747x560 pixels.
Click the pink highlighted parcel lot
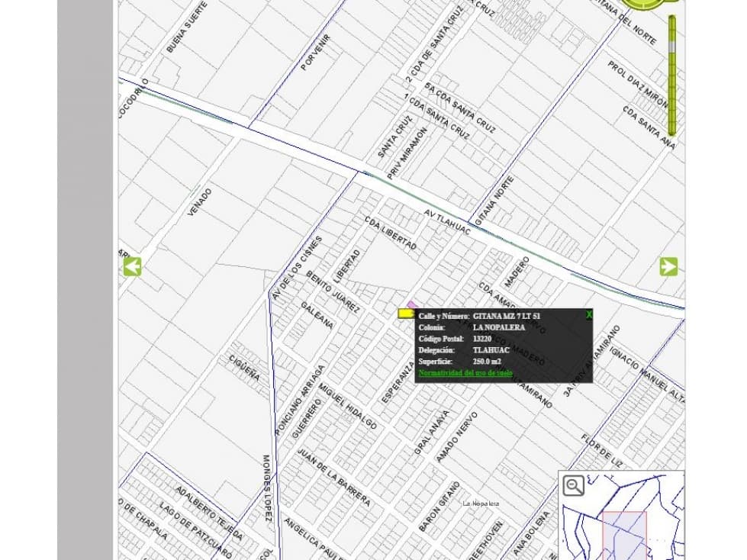coord(412,304)
